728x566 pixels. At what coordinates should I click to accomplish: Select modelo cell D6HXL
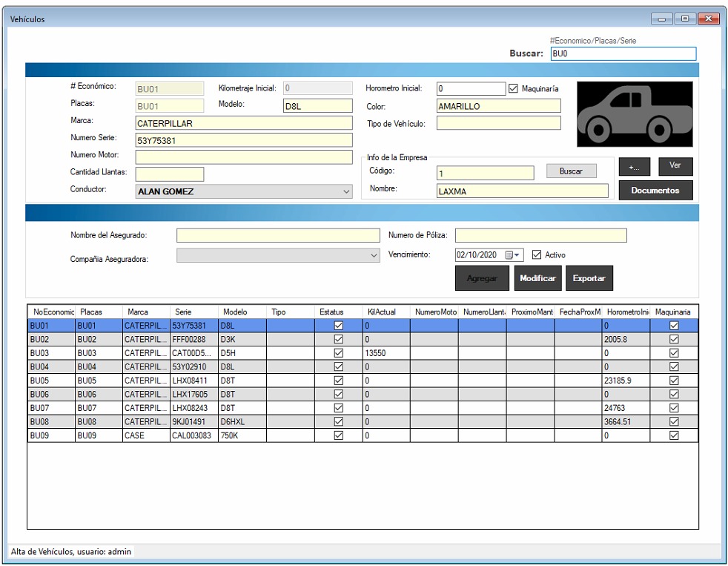[242, 421]
